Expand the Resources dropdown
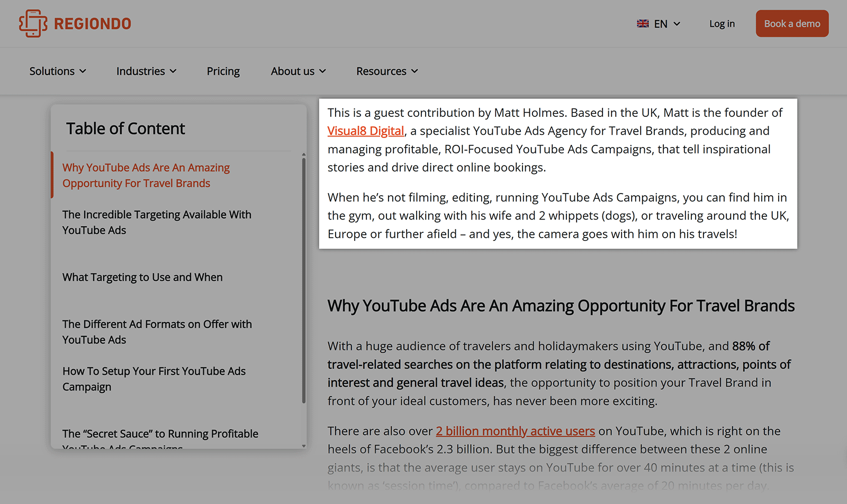 (x=386, y=71)
